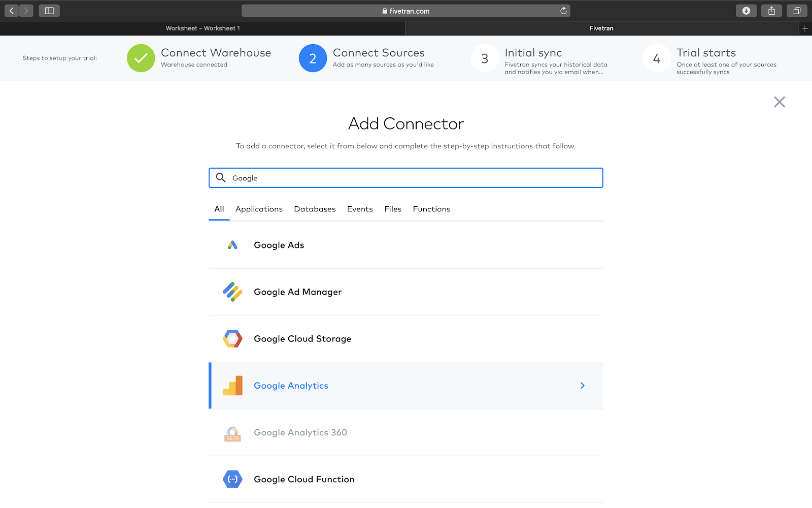Viewport: 812px width, 508px height.
Task: Click the Google Ads logo icon
Action: click(232, 245)
